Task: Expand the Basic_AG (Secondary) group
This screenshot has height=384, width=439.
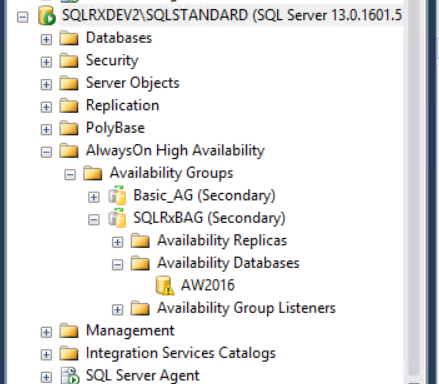Action: click(94, 197)
